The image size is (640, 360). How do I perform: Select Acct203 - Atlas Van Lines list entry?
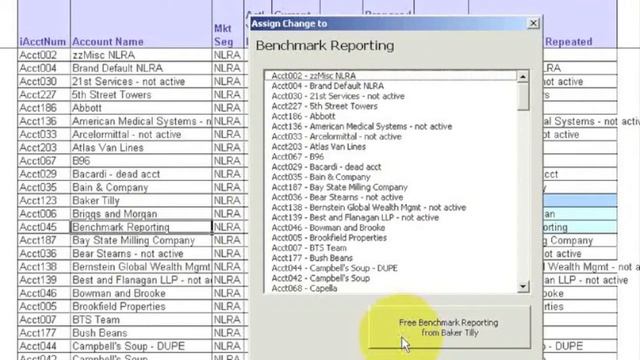click(x=391, y=147)
